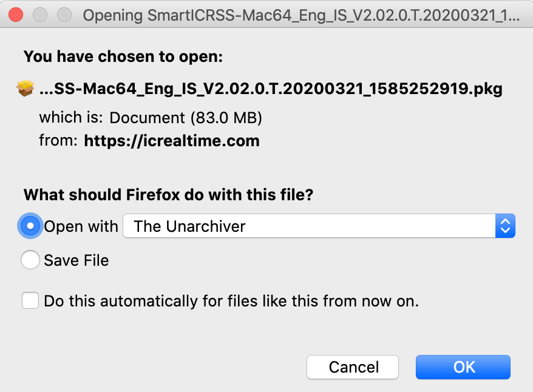Cancel the file download dialog
This screenshot has height=392, width=533.
[x=353, y=367]
